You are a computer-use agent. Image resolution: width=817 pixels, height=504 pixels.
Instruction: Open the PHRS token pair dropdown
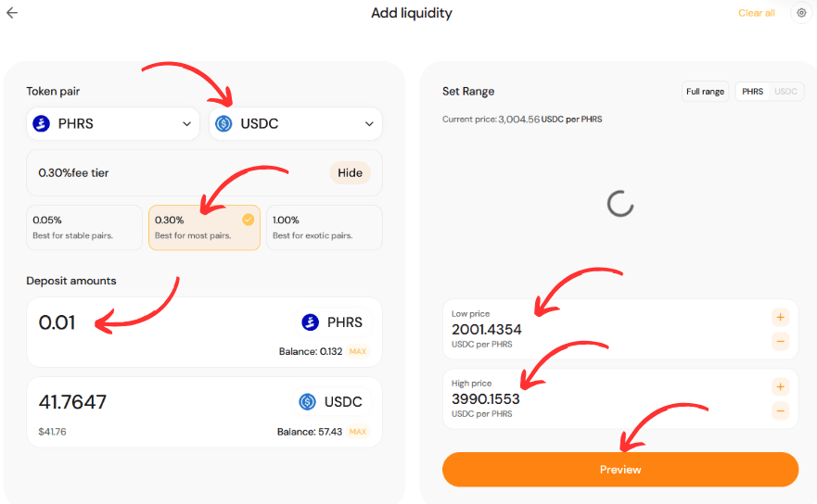tap(113, 123)
